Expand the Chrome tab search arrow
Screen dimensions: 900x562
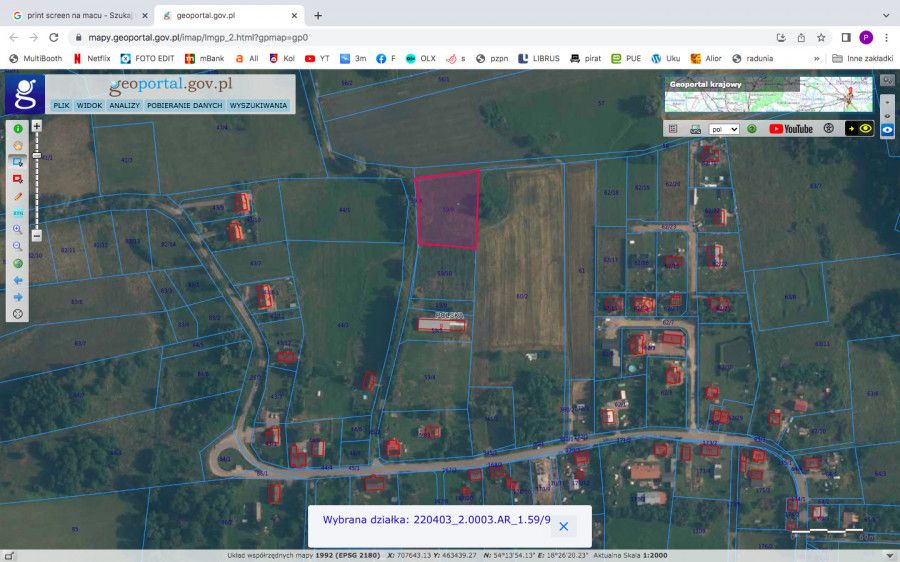coord(885,15)
